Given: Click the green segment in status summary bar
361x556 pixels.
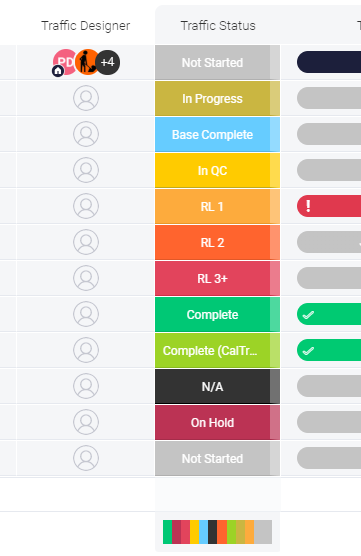Looking at the screenshot, I should (167, 532).
